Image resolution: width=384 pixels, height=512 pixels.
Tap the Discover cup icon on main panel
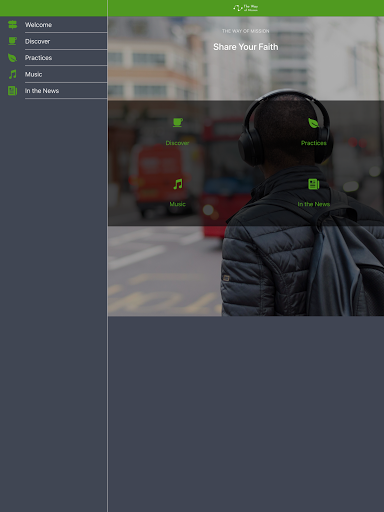tap(178, 122)
